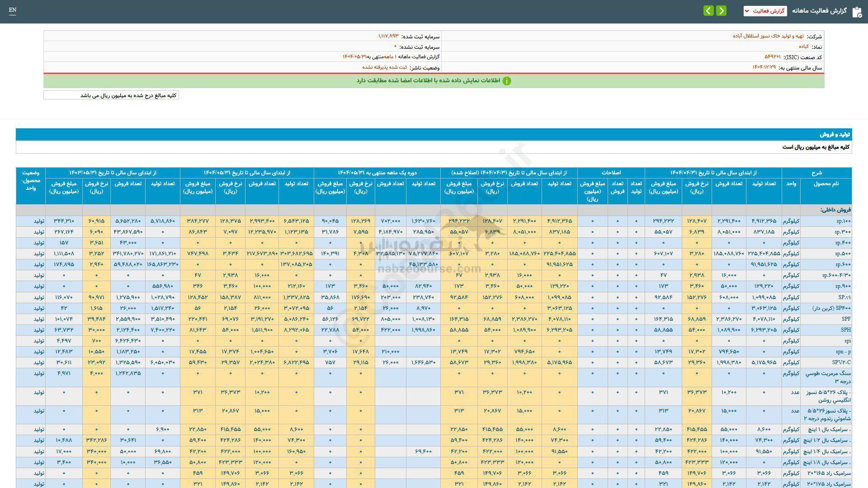Click the فروش داخلی group row
Image resolution: width=868 pixels, height=488 pixels.
point(835,210)
